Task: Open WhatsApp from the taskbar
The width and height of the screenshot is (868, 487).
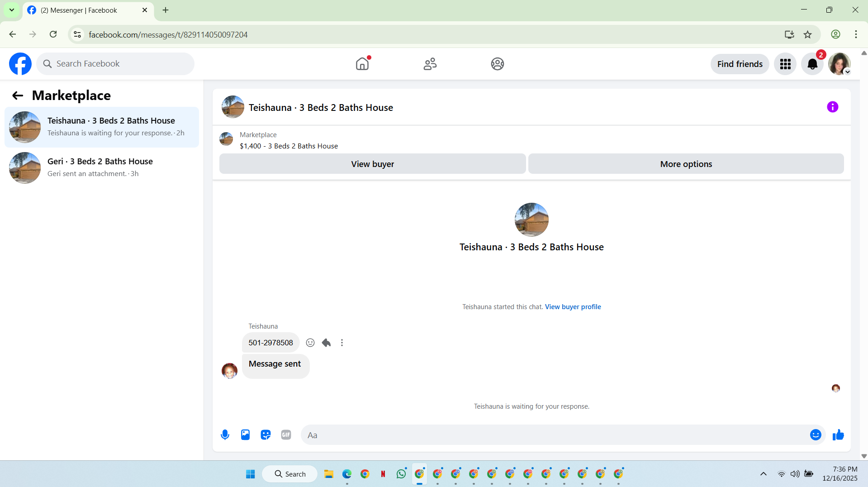Action: coord(401,474)
